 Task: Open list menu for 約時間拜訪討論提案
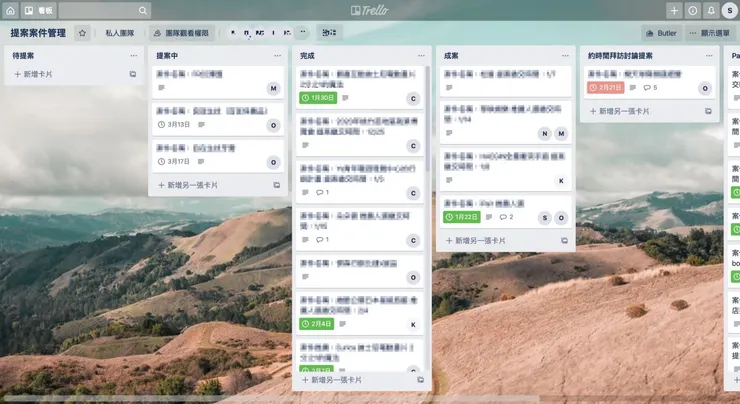point(709,56)
